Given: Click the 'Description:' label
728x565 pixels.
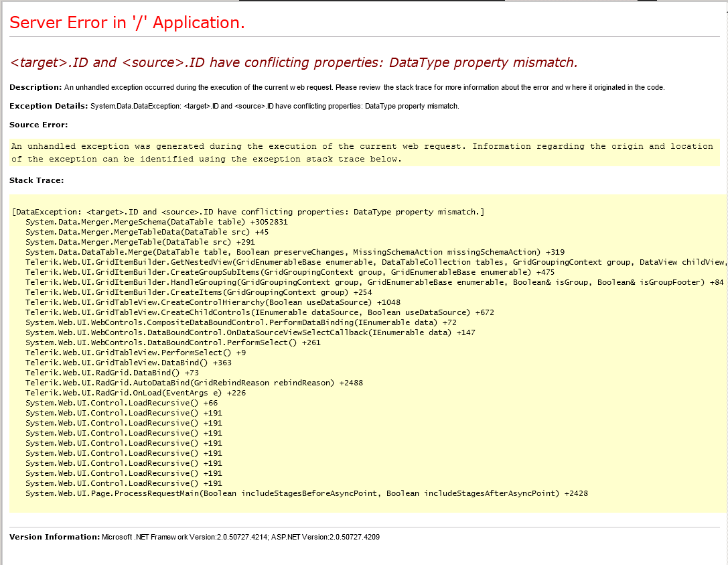Looking at the screenshot, I should (35, 87).
